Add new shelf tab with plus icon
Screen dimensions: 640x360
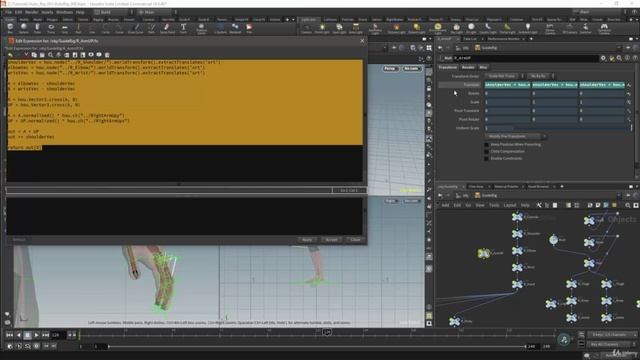coord(287,19)
